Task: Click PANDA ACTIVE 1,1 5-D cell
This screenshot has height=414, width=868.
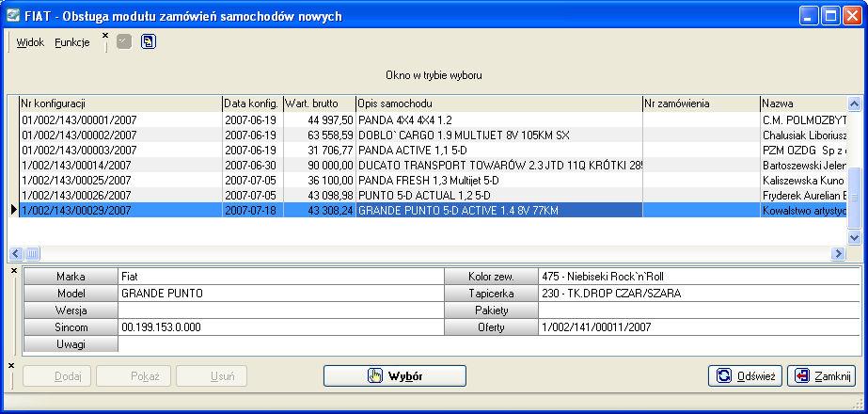Action: [x=498, y=151]
